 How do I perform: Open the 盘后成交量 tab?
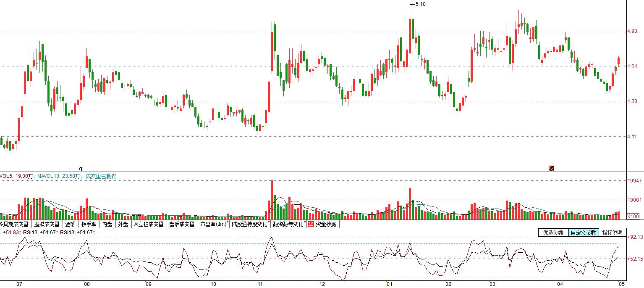pos(182,225)
